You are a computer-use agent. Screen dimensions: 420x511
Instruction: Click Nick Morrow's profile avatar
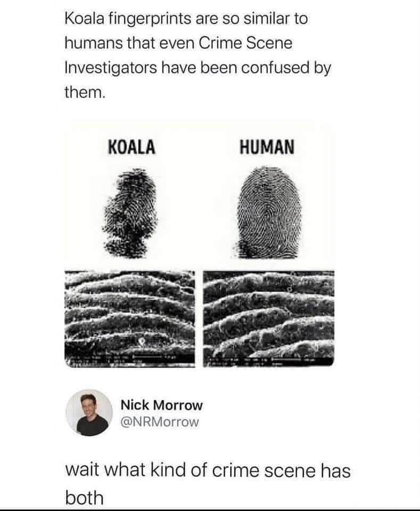tap(89, 413)
